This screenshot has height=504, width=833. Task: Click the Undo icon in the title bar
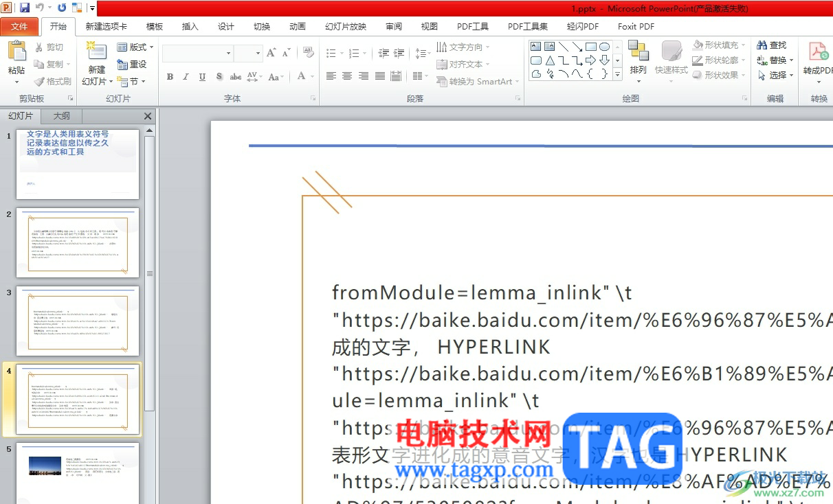(40, 8)
